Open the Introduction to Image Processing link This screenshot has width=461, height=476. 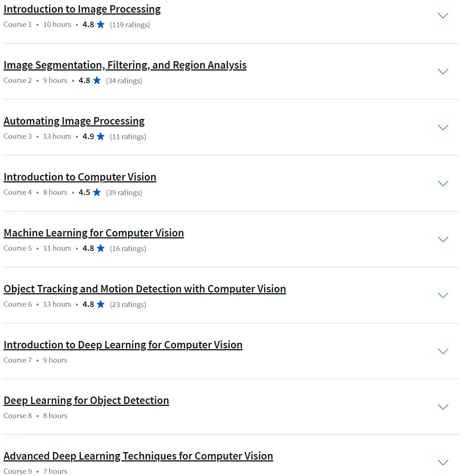click(x=82, y=9)
